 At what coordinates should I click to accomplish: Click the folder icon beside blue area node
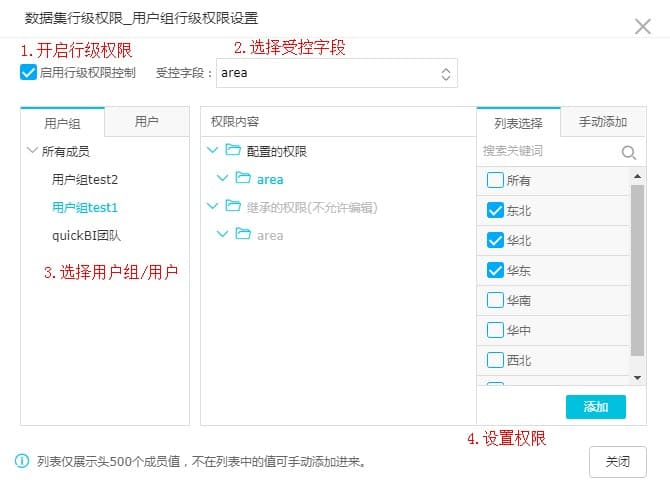pyautogui.click(x=243, y=179)
